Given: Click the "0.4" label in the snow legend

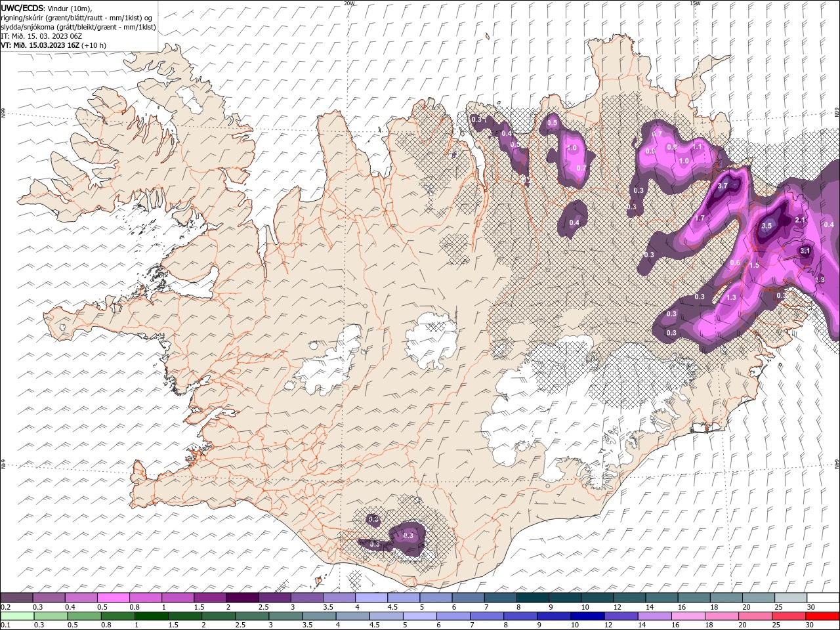Looking at the screenshot, I should (x=71, y=607).
